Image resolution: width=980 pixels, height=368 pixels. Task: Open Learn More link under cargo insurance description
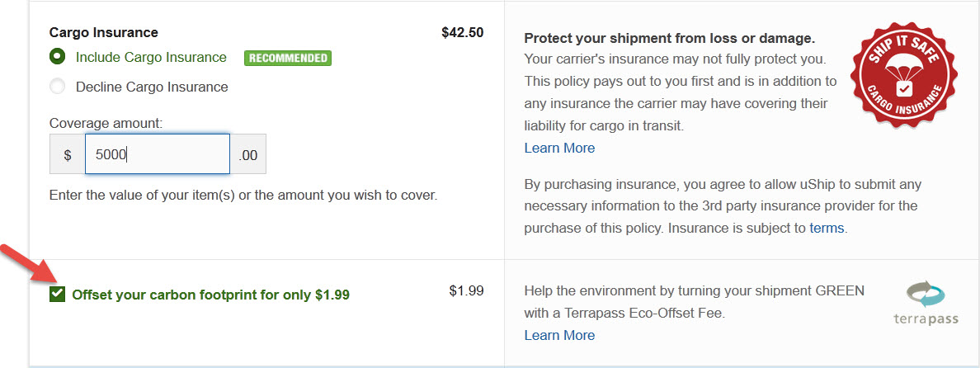[559, 148]
